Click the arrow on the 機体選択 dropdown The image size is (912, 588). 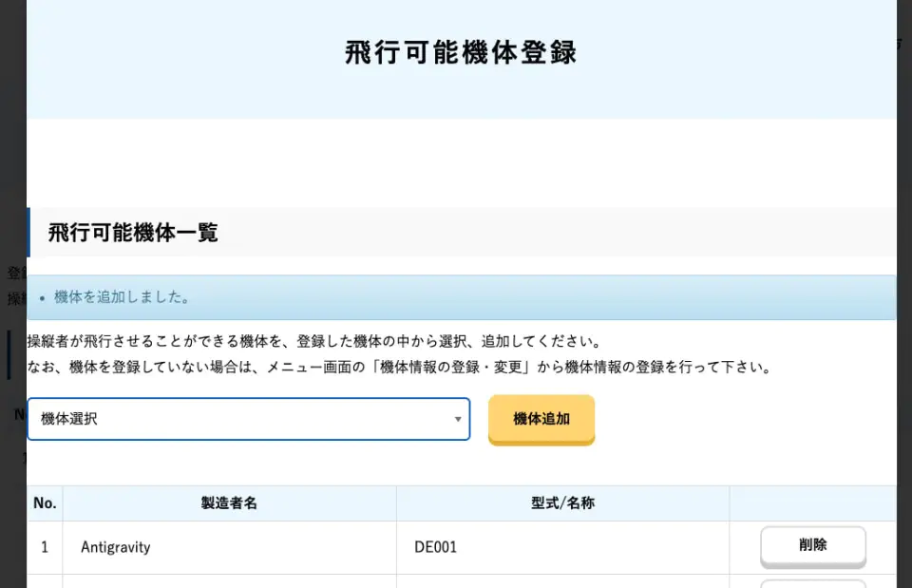pos(457,419)
